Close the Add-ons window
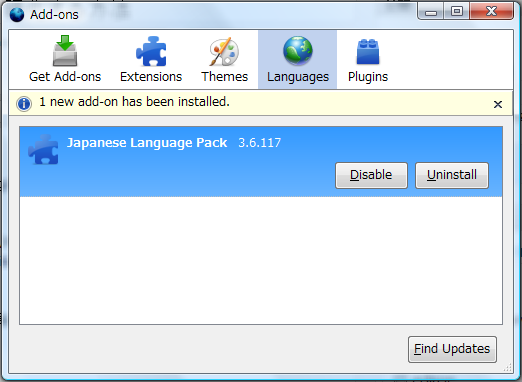 pos(491,12)
